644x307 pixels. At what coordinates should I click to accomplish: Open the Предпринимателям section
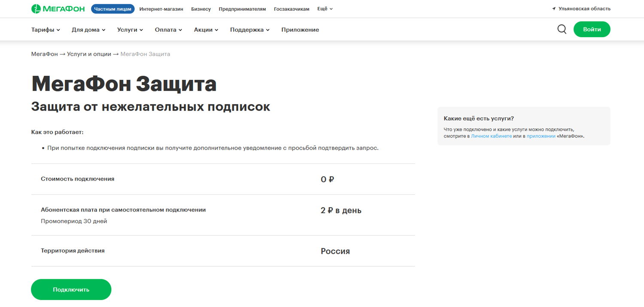click(x=242, y=9)
